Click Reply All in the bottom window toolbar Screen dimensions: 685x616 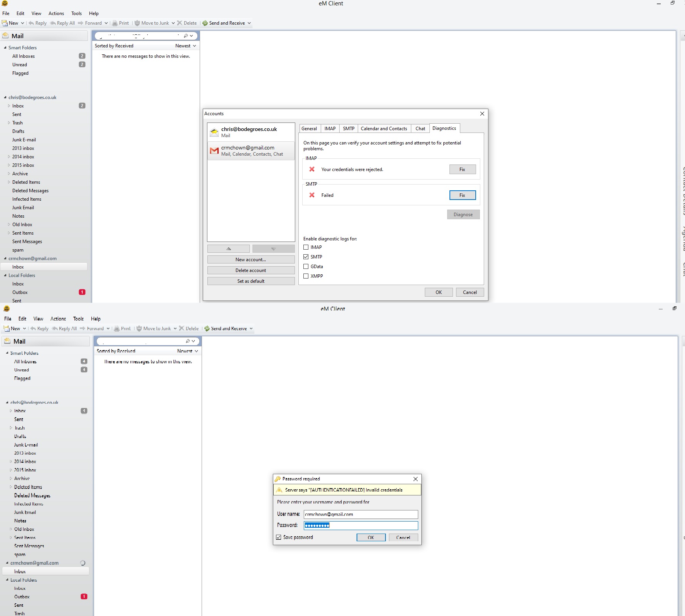tap(64, 329)
